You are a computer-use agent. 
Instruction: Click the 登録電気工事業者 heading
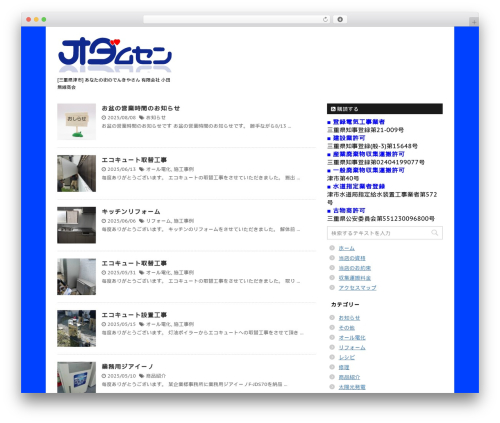coord(359,122)
